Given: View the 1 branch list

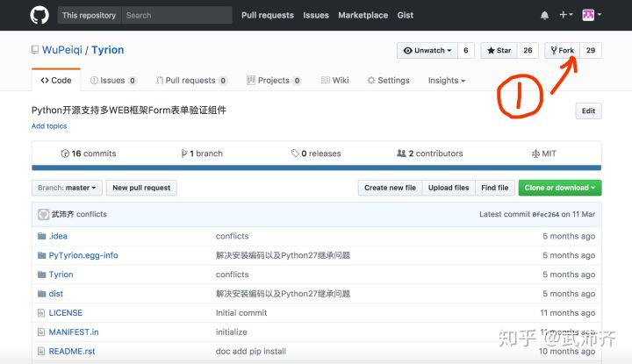Looking at the screenshot, I should point(202,153).
